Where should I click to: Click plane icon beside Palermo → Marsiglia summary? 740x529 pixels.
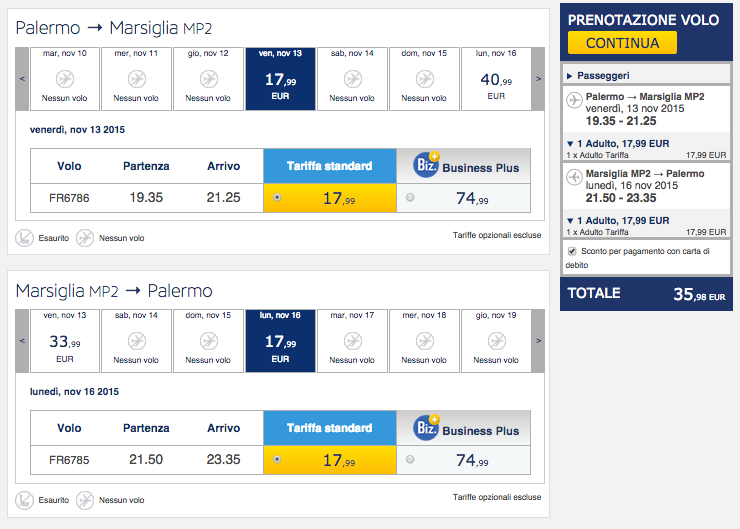[574, 100]
